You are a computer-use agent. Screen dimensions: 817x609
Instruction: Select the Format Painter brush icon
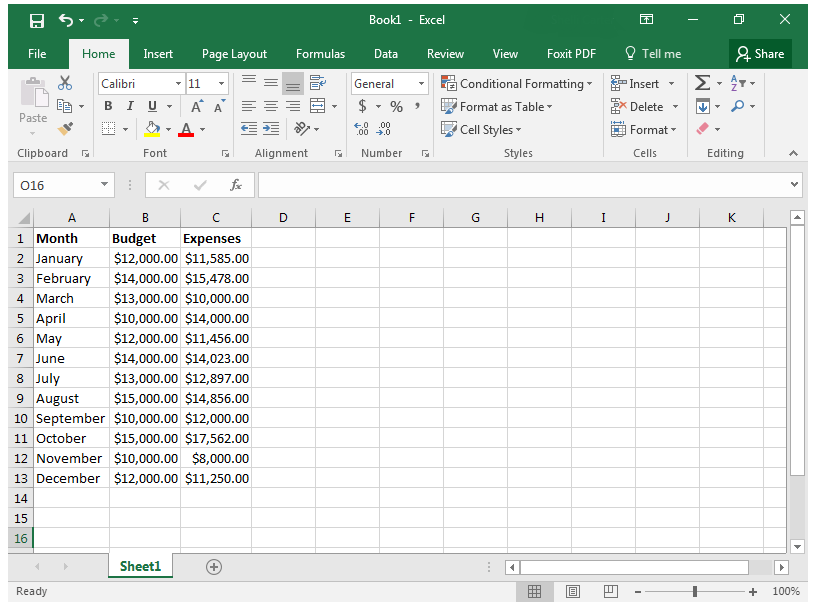click(x=66, y=129)
